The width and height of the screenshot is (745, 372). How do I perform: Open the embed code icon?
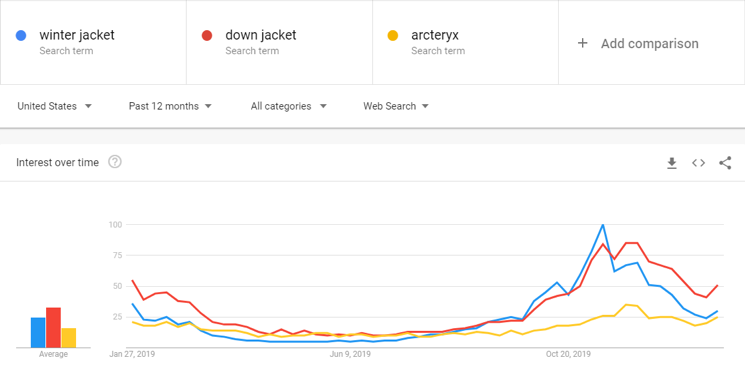click(698, 163)
